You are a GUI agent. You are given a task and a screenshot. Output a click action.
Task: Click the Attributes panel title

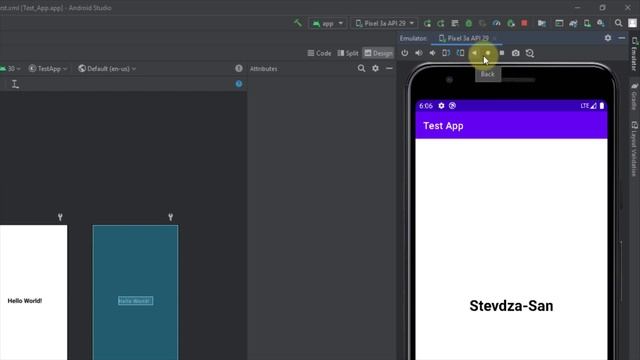point(264,69)
